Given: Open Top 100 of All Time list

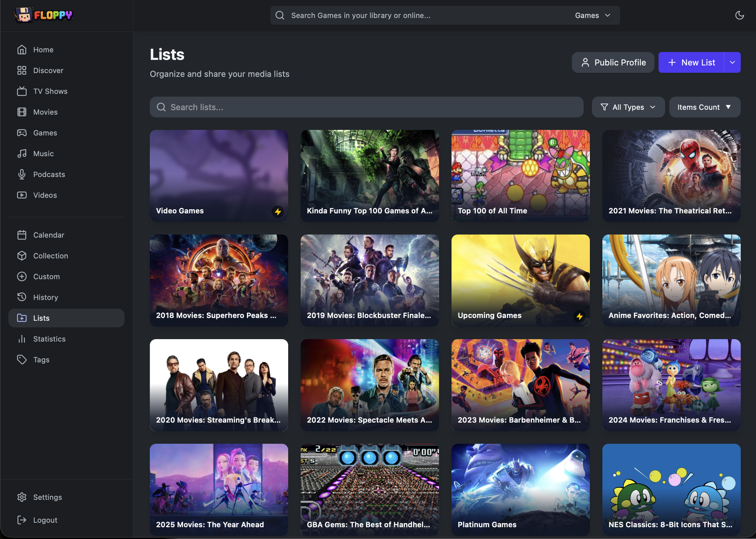Looking at the screenshot, I should coord(521,176).
